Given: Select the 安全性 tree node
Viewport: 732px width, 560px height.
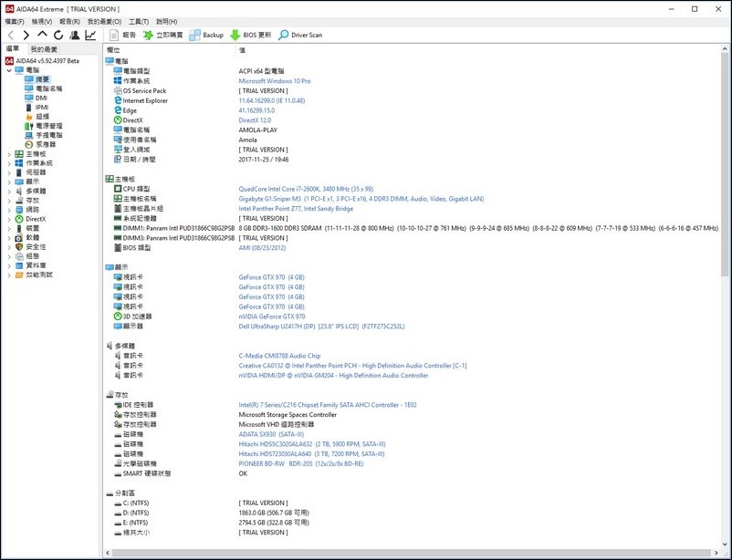Looking at the screenshot, I should tap(36, 247).
